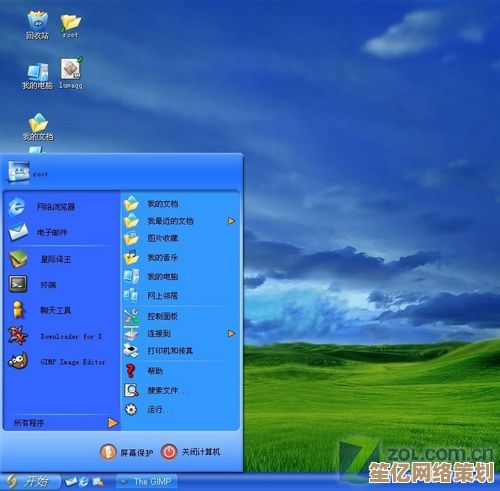Click 关闭计算机 shut down button
Screen dimensions: 500x491
pos(191,452)
